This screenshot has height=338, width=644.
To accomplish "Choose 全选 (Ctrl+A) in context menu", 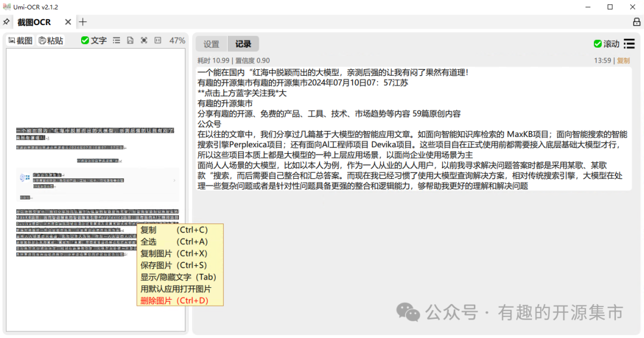I will pyautogui.click(x=180, y=242).
